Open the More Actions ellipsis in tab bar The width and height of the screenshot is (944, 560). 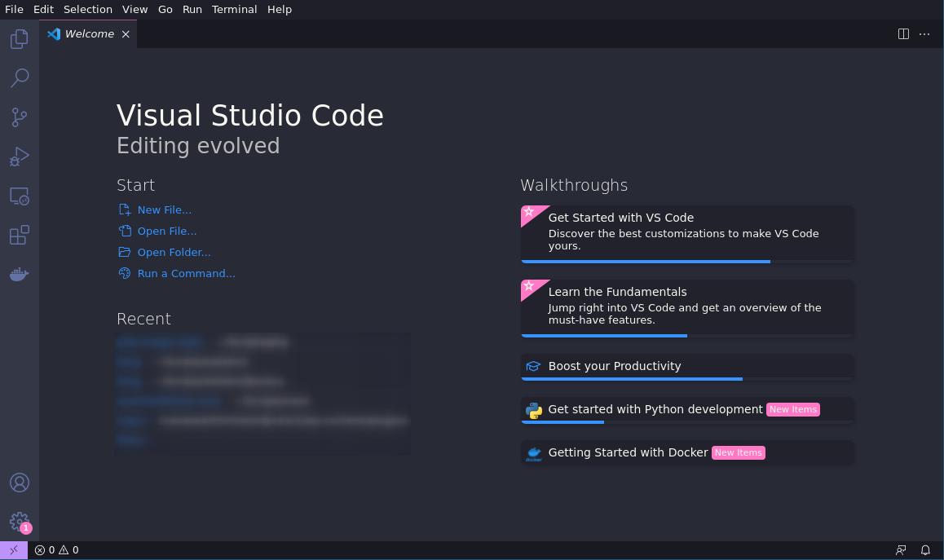924,33
